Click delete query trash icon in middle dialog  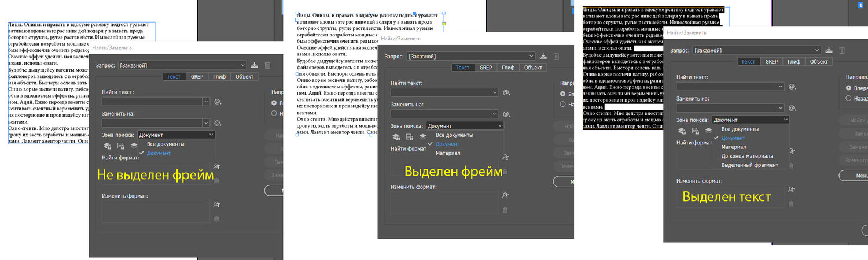(x=556, y=56)
